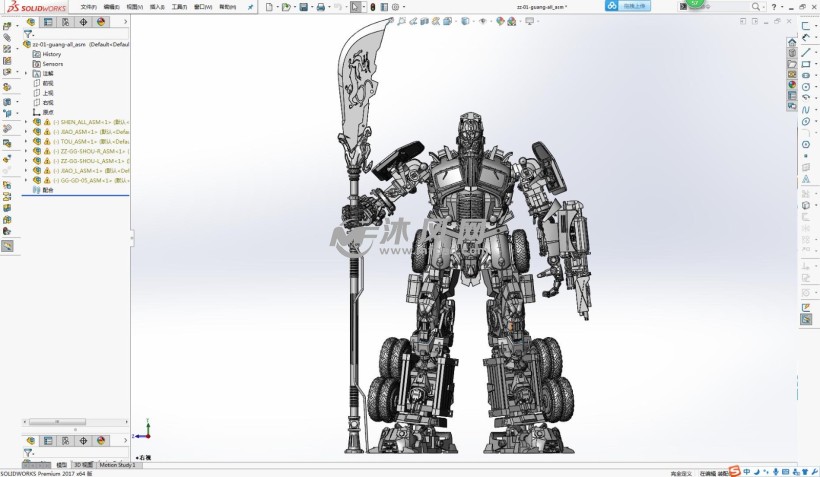
Task: Expand the ZZ-GG-SHOU-L_ASM<1> tree node
Action: pyautogui.click(x=26, y=161)
